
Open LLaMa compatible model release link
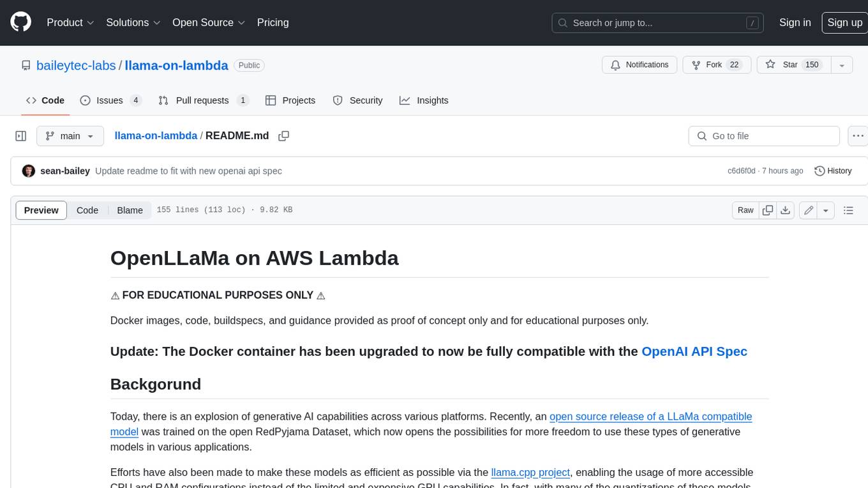(x=431, y=424)
